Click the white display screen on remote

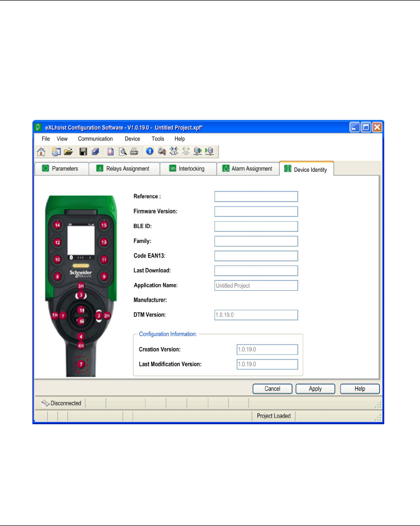[81, 240]
